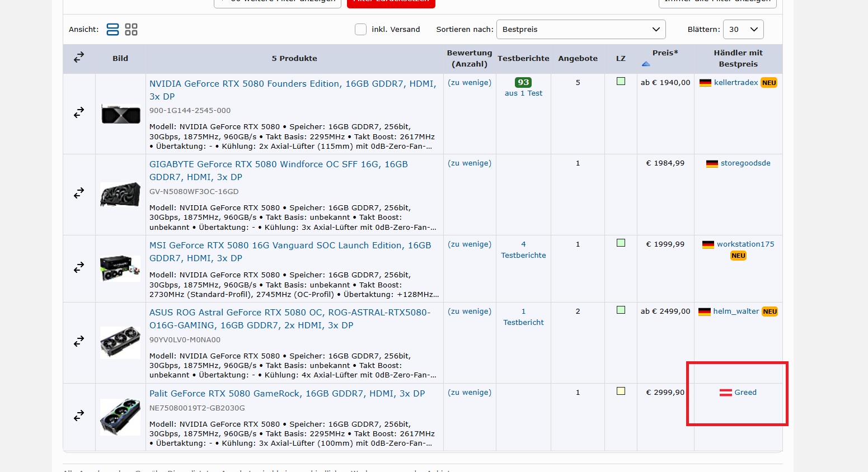Click Angebote column header
Screen dimensions: 868x472
pos(578,58)
